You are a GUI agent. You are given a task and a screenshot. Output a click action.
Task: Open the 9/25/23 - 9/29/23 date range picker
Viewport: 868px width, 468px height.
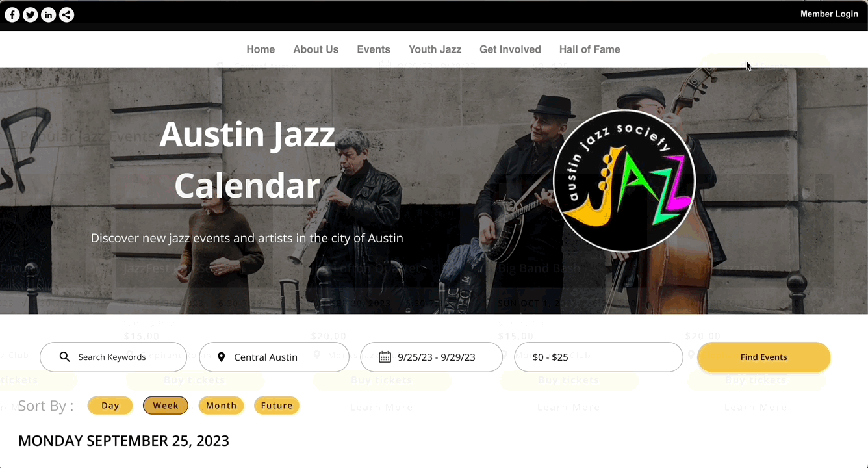click(x=431, y=357)
